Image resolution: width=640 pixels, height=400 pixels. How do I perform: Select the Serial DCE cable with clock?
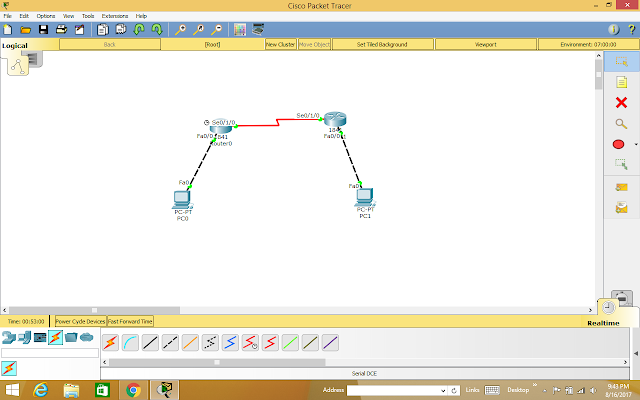(250, 342)
